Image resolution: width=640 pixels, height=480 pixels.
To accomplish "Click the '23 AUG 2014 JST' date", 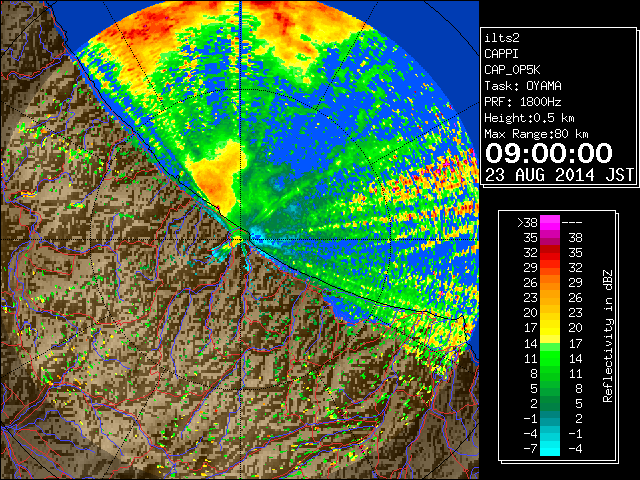I will tap(560, 175).
